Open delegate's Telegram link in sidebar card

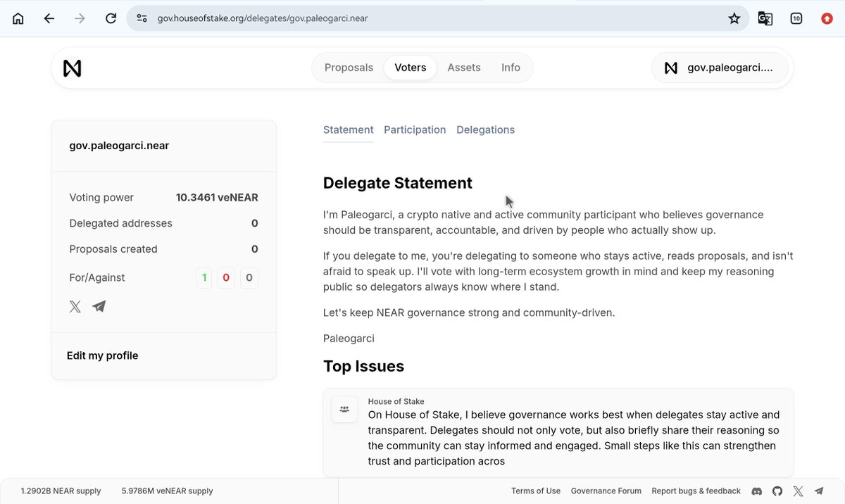point(99,307)
